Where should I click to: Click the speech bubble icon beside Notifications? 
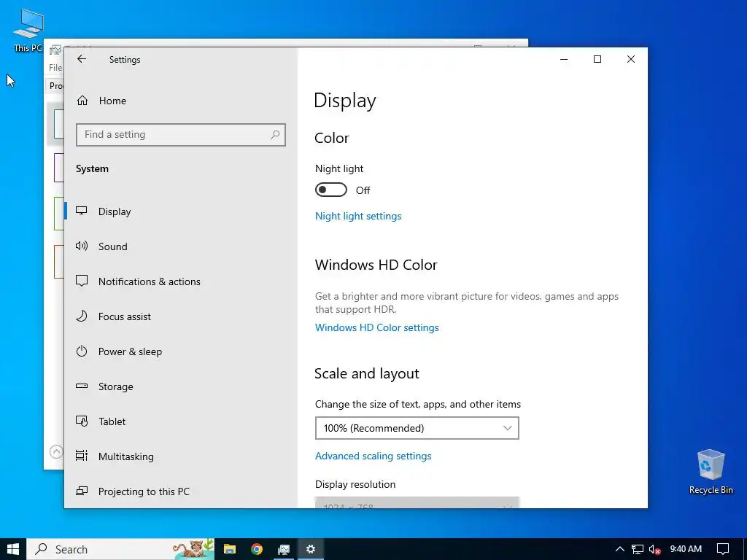[x=82, y=281]
